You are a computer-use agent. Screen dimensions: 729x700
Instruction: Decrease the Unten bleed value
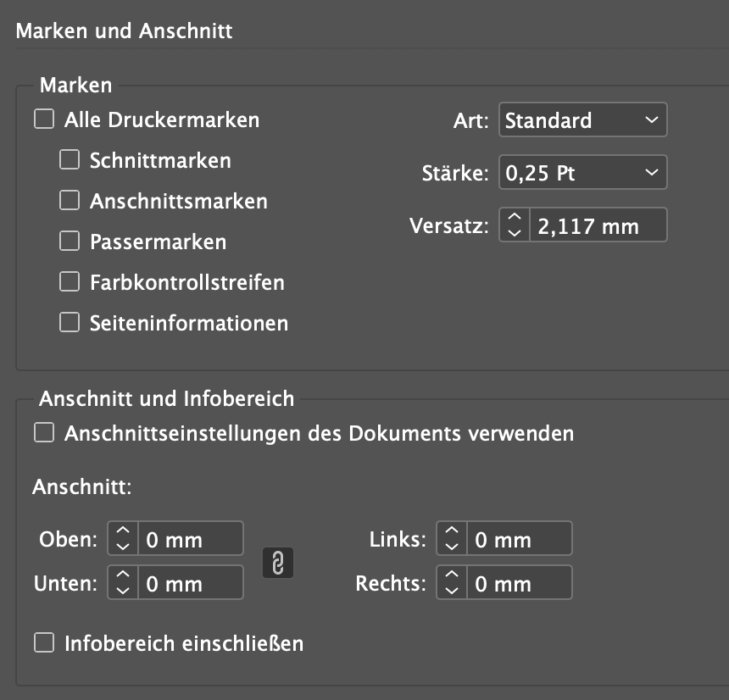tap(123, 591)
